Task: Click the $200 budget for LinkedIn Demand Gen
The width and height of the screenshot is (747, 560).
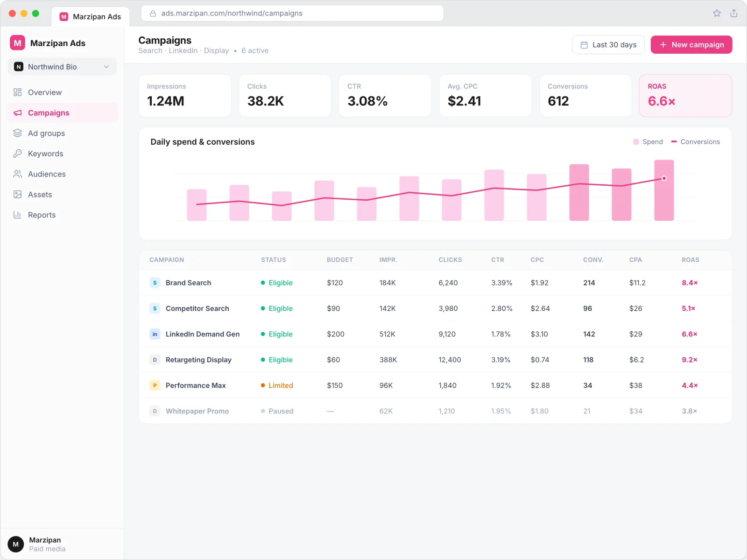Action: (336, 334)
